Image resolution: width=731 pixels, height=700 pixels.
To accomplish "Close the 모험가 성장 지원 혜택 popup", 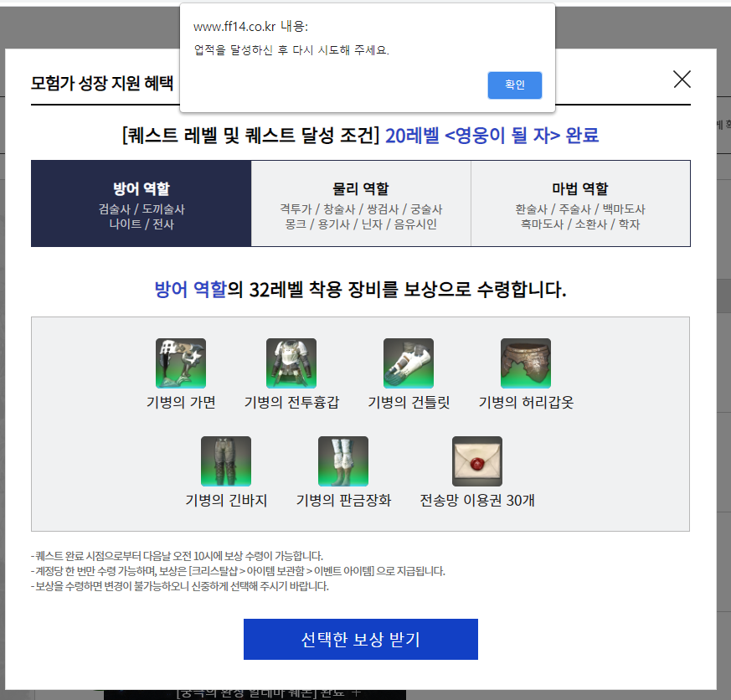I will pyautogui.click(x=682, y=80).
